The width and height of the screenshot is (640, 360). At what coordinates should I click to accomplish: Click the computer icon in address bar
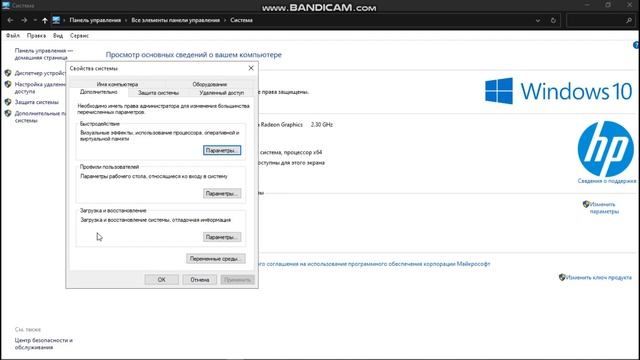pyautogui.click(x=56, y=20)
